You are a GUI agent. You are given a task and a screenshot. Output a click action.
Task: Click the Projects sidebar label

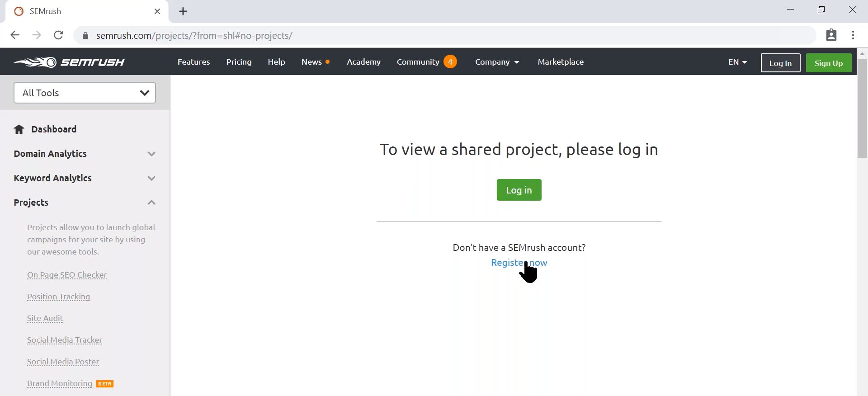[x=31, y=203]
